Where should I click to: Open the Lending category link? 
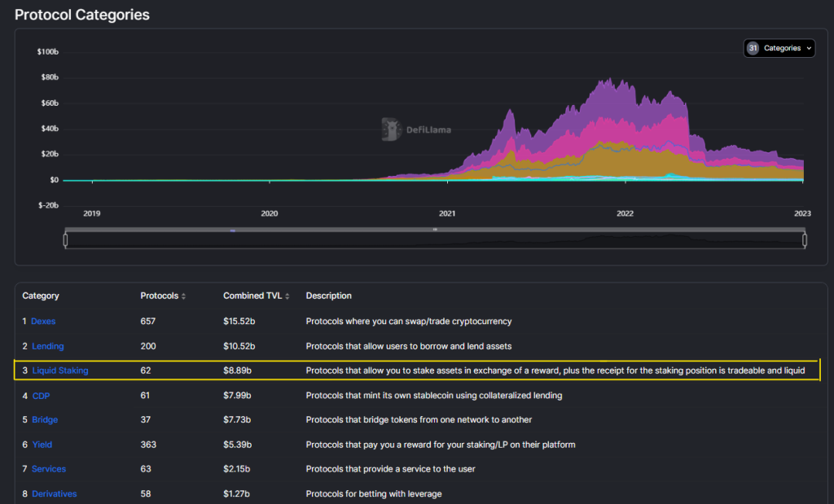pos(48,346)
